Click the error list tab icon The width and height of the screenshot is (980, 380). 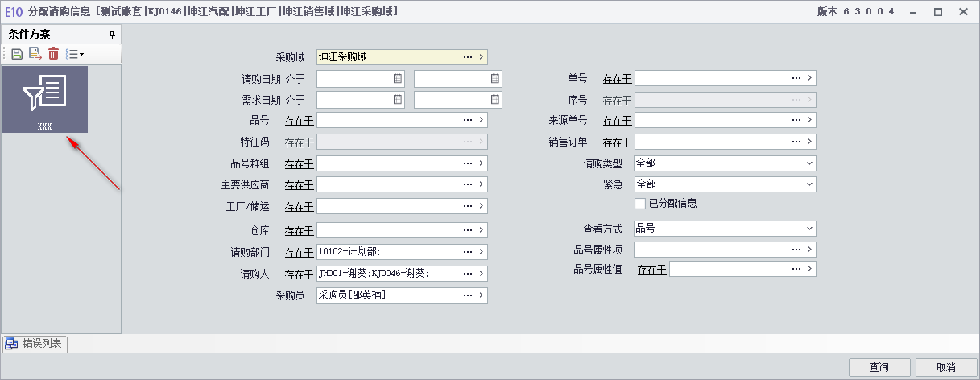pyautogui.click(x=12, y=344)
